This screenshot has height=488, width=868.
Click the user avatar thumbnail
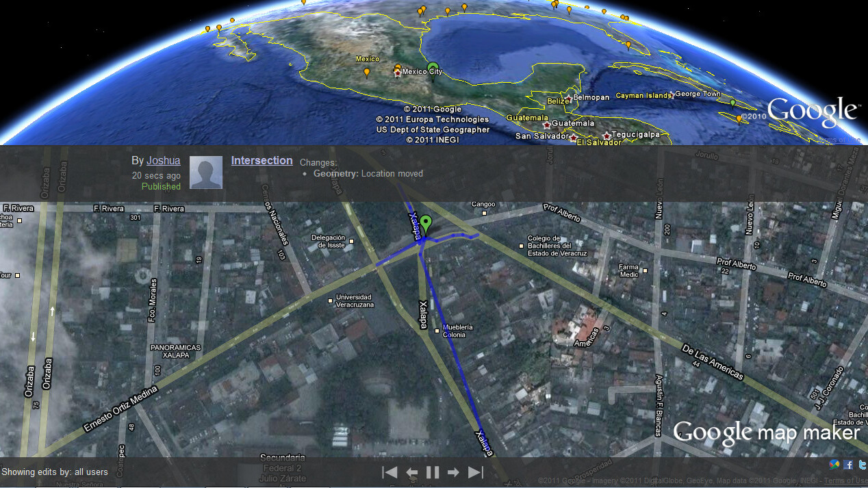tap(206, 172)
